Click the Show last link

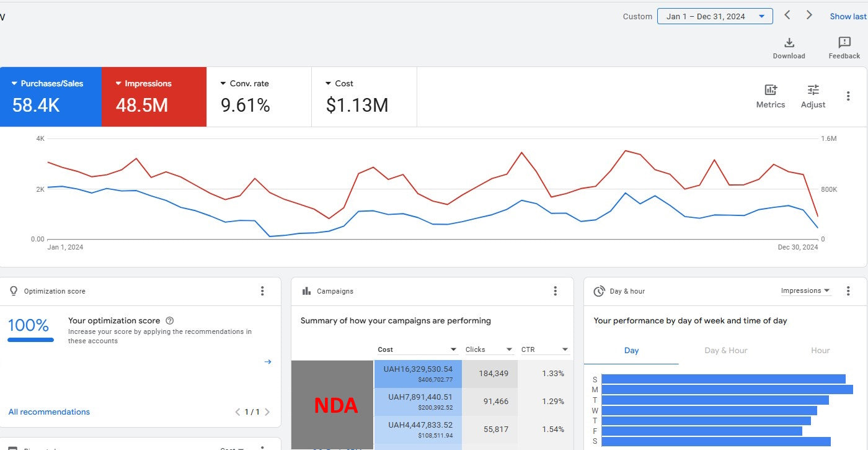pos(848,17)
